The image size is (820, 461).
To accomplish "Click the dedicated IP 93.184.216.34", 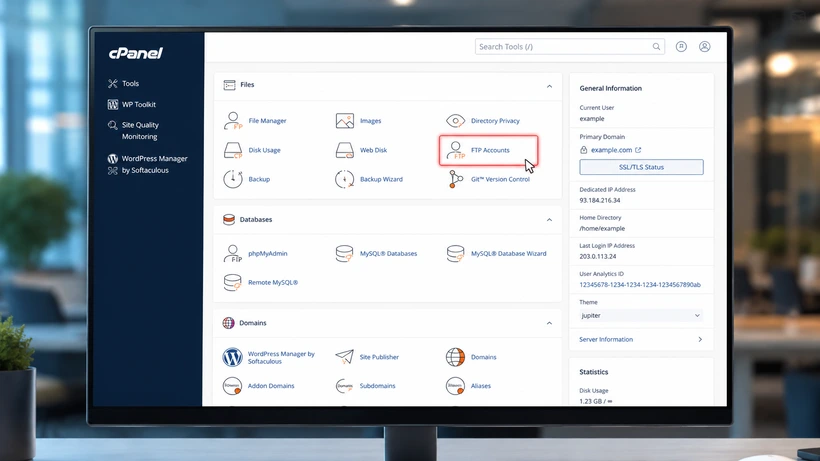I will pos(600,200).
